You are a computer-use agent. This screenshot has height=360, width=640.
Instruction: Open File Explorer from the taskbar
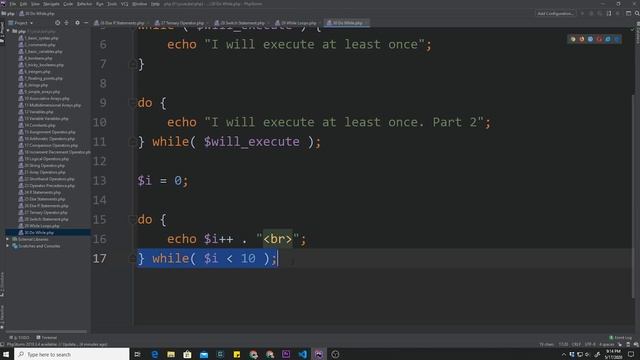[171, 354]
